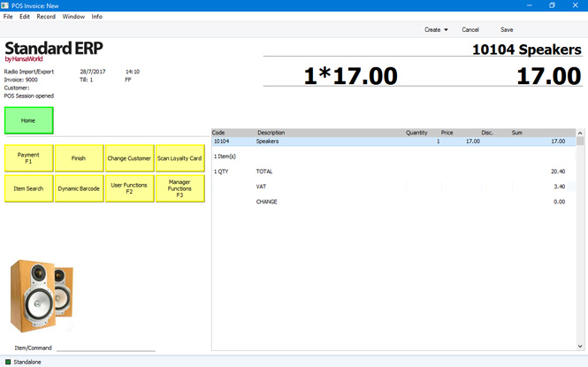
Task: Click the Invoice: 9000 text
Action: (x=20, y=80)
